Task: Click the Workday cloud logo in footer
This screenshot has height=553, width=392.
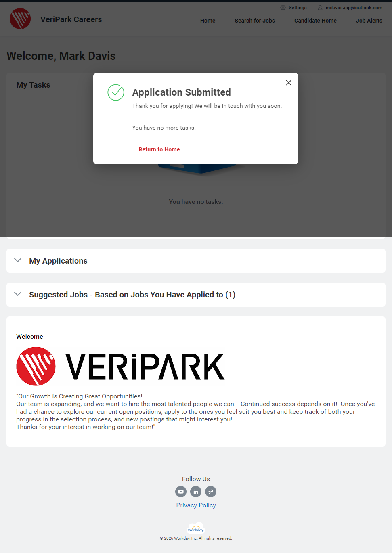Action: pos(196,528)
